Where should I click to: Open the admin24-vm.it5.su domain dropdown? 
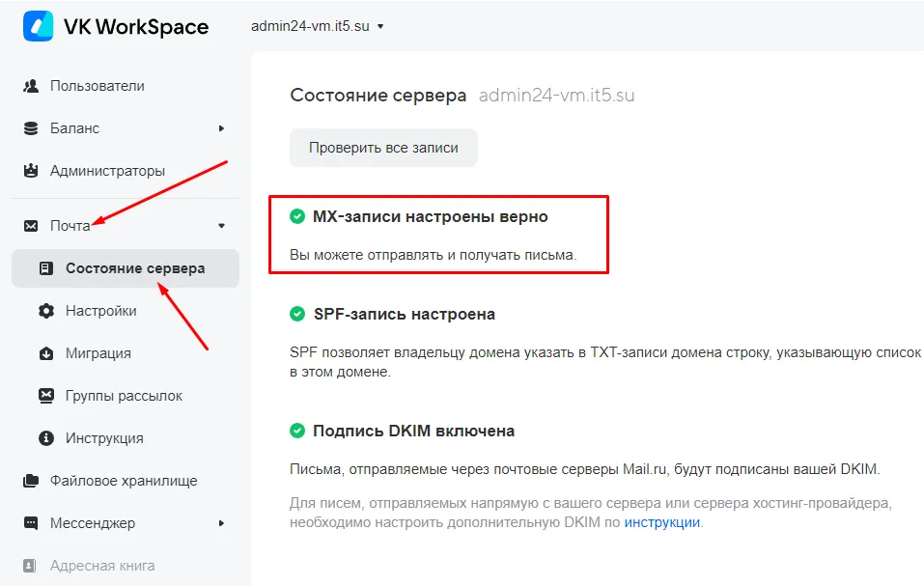click(x=318, y=26)
